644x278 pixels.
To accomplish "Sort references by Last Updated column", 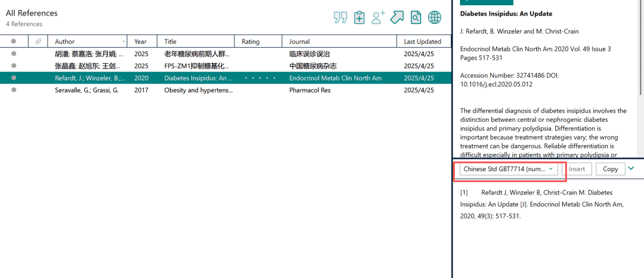I will 424,42.
